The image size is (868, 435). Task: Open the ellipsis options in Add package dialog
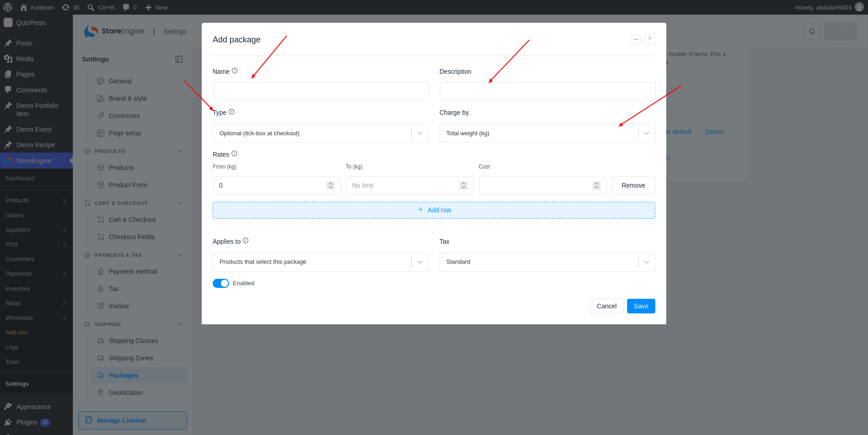(635, 39)
